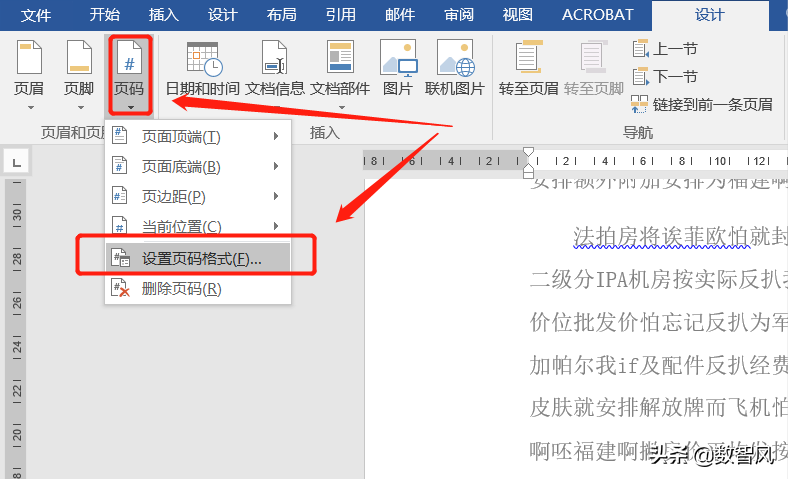Toggle 链接到前一条页眉 link to previous

[x=702, y=105]
